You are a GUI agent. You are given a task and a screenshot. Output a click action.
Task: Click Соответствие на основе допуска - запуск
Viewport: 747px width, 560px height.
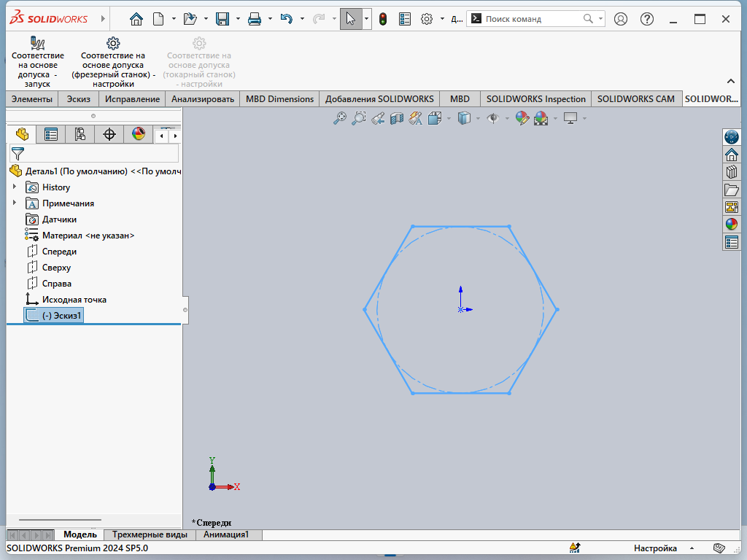tap(38, 61)
